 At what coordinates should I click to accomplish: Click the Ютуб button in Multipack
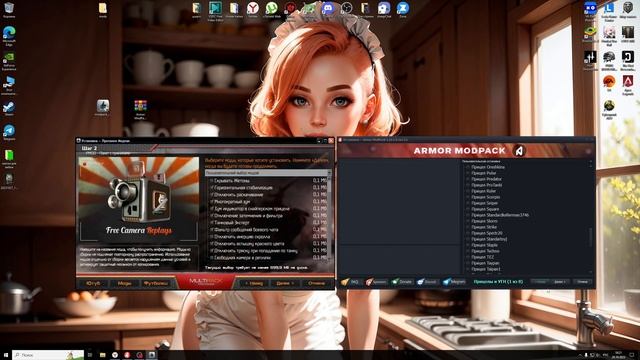(93, 283)
